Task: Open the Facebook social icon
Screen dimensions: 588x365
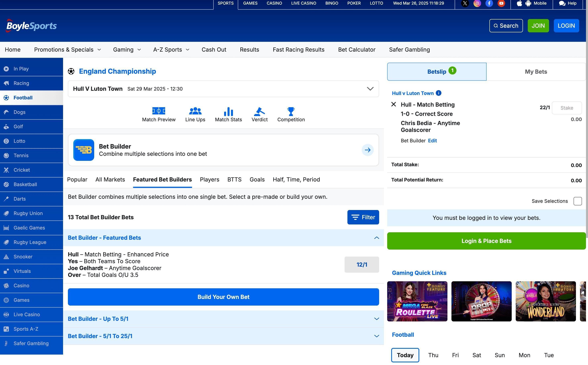Action: coord(489,3)
